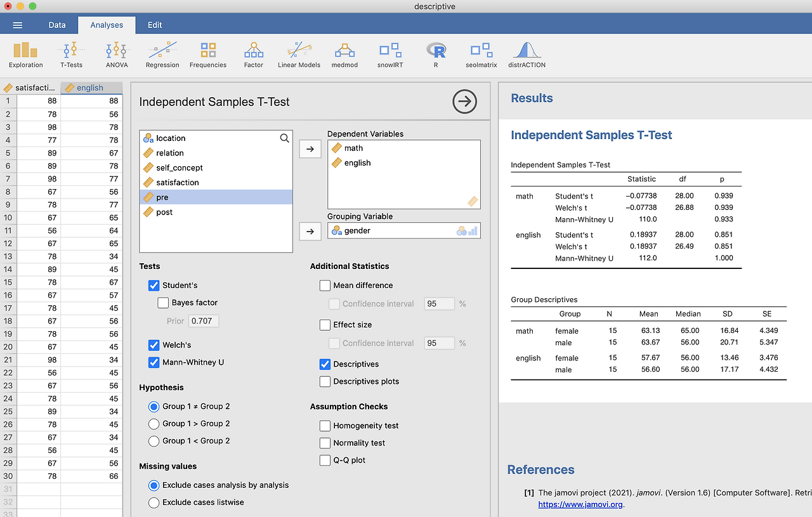Move variable into Grouping Variable box
The width and height of the screenshot is (812, 517).
[310, 232]
